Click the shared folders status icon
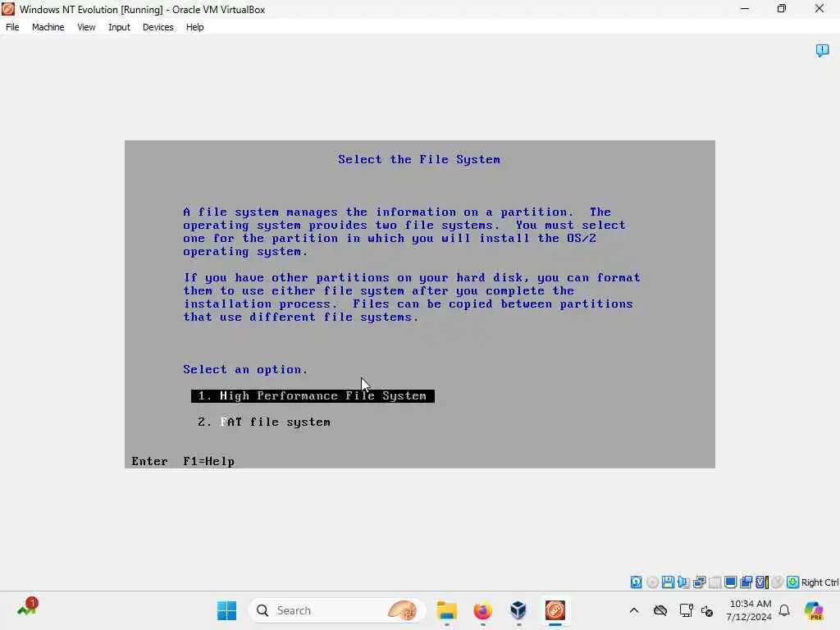The height and width of the screenshot is (630, 840). [746, 582]
